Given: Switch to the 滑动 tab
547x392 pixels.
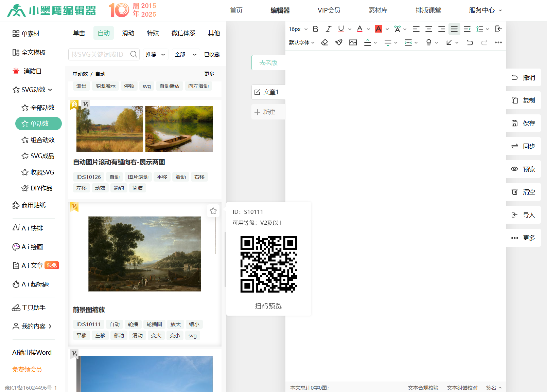Looking at the screenshot, I should (x=128, y=33).
